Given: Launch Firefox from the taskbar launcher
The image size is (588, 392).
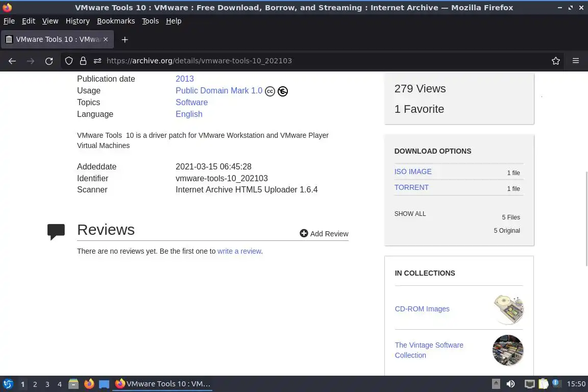Looking at the screenshot, I should pos(89,384).
